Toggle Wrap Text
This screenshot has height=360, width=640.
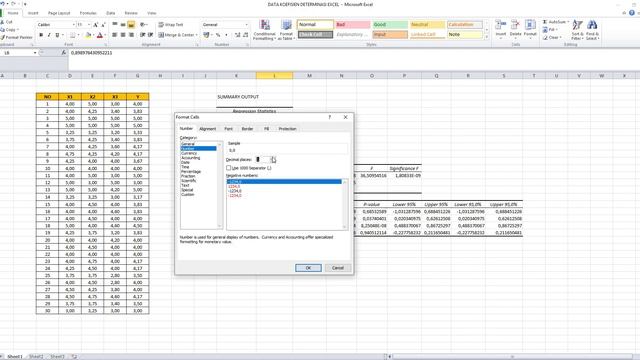coord(171,25)
